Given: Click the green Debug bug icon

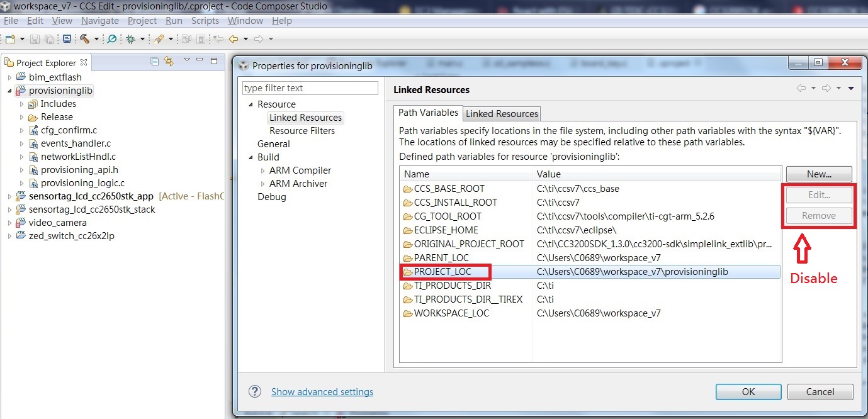Looking at the screenshot, I should [131, 39].
